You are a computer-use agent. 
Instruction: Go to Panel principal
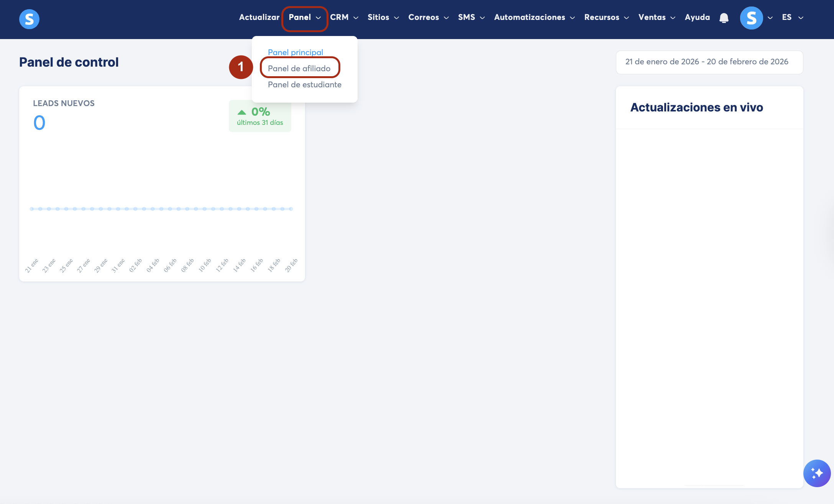coord(295,52)
